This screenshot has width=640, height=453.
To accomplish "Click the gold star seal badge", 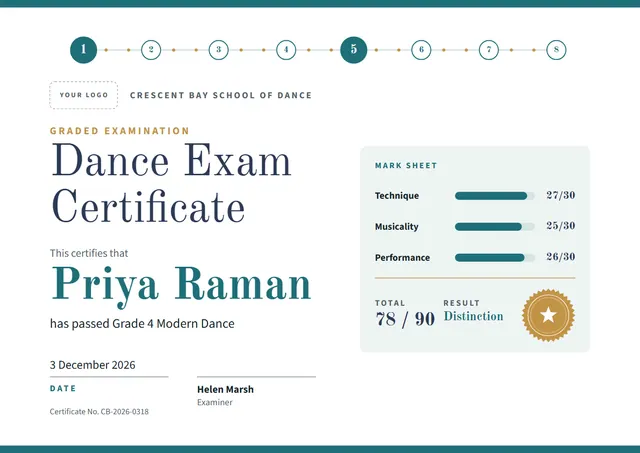I will tap(548, 315).
